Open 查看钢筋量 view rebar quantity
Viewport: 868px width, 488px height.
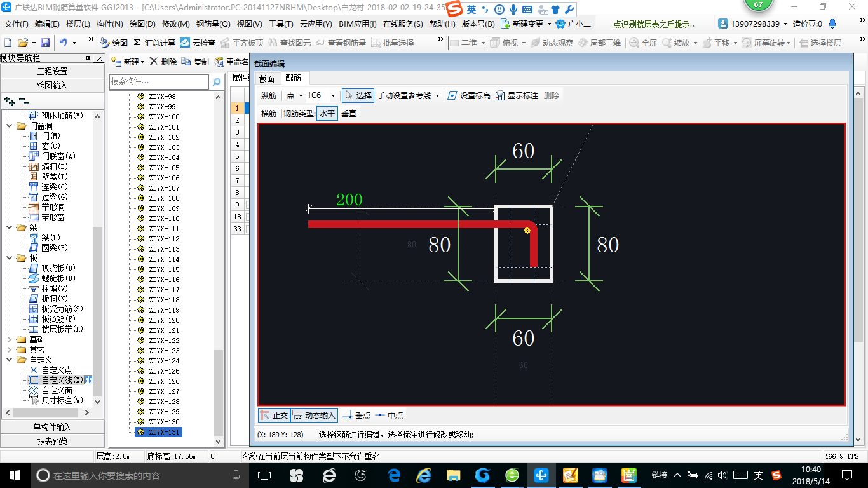341,43
